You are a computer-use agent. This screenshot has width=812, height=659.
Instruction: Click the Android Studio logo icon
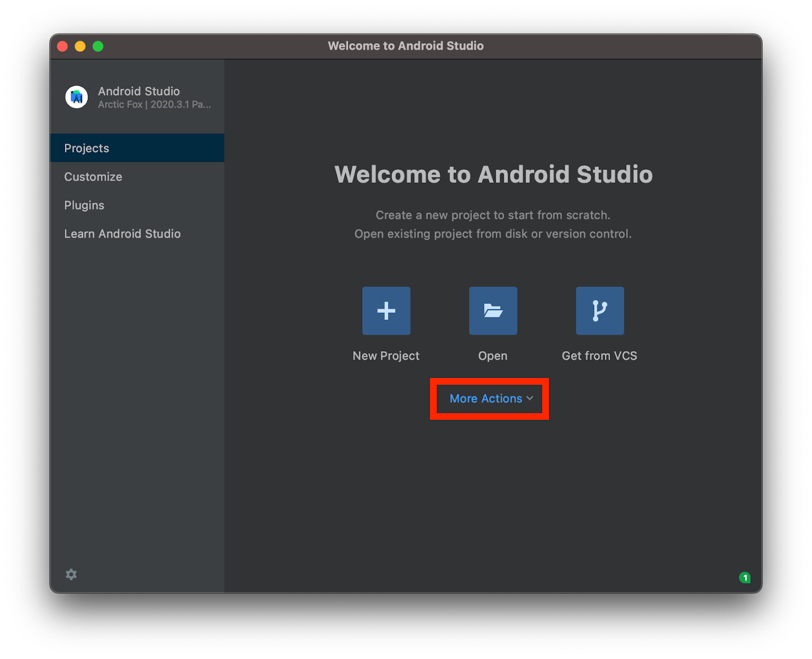pos(77,96)
